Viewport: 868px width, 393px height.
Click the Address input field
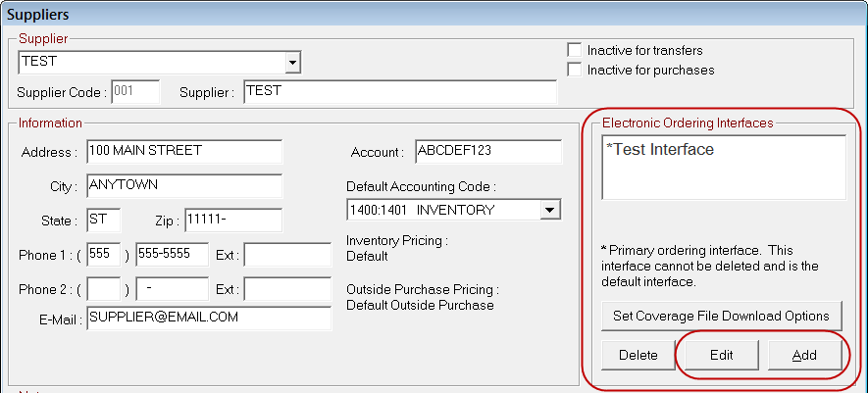(x=183, y=152)
